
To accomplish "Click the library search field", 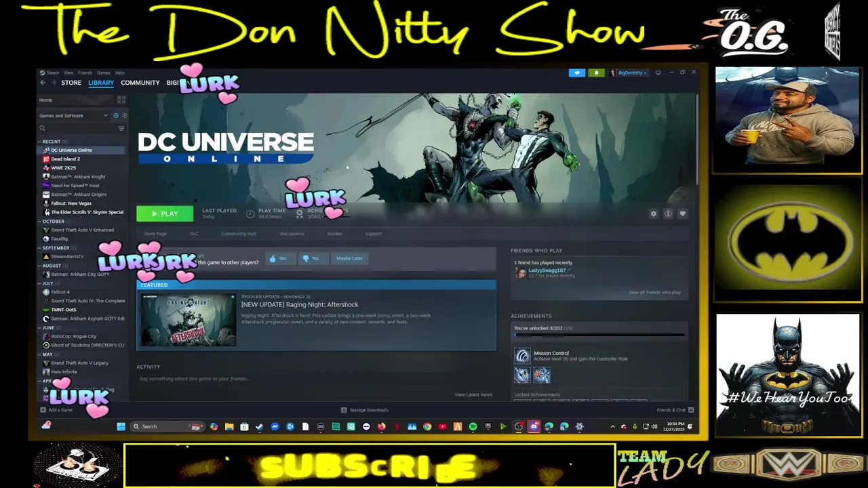I will pos(77,128).
